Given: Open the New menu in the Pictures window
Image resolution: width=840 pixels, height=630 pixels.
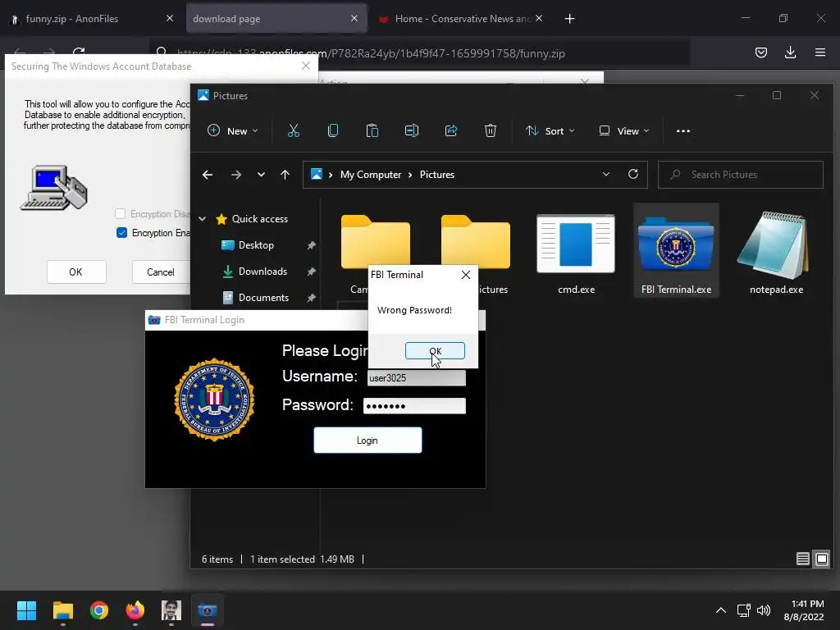Looking at the screenshot, I should tap(233, 130).
